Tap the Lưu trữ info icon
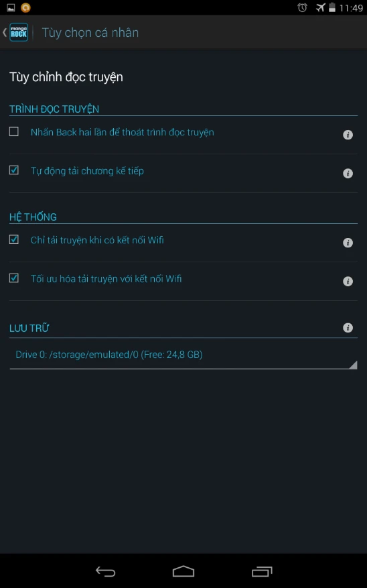 [x=348, y=328]
